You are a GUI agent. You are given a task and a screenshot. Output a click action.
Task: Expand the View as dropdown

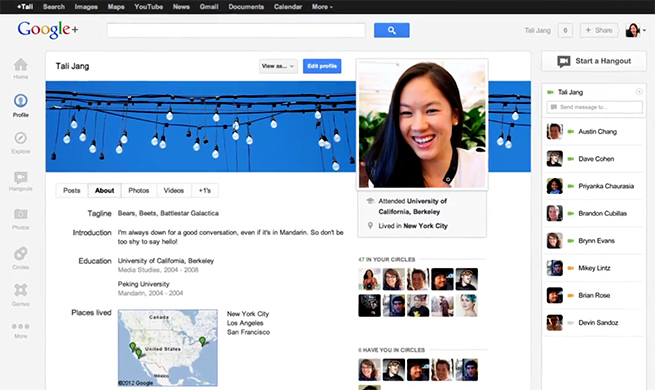click(278, 66)
